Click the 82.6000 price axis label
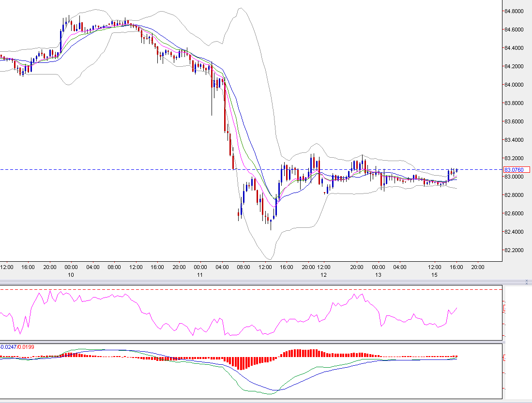 (x=514, y=213)
